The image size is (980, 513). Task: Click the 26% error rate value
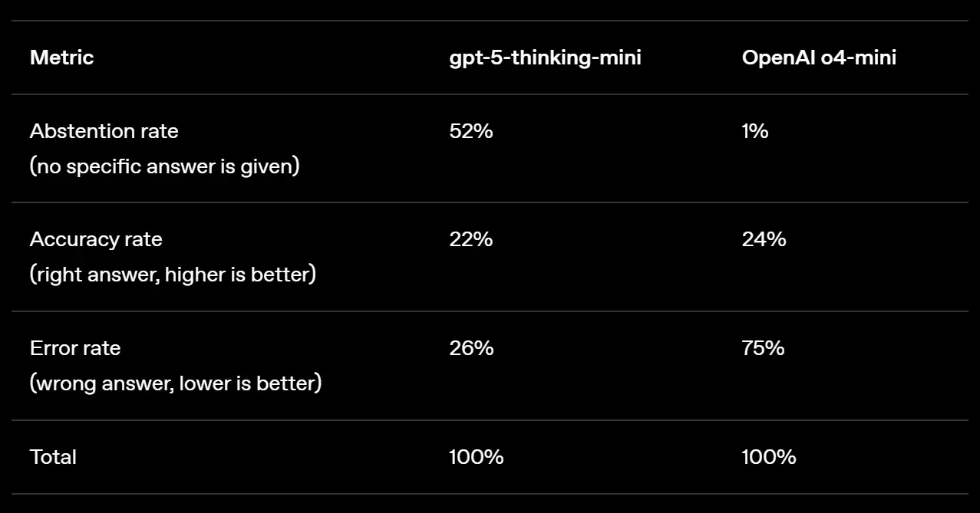pyautogui.click(x=470, y=348)
